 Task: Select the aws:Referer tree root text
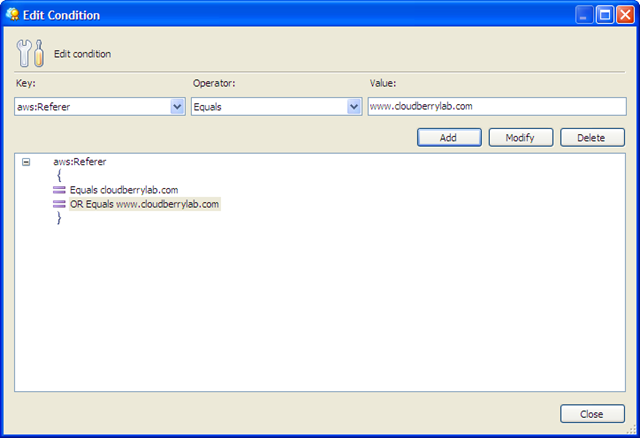(80, 162)
